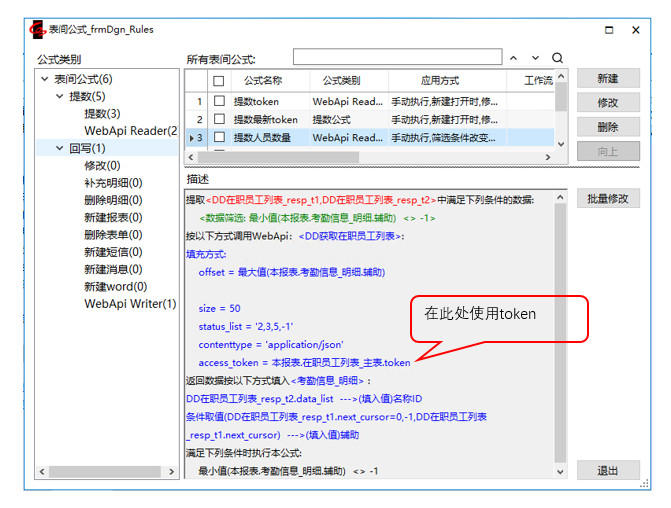Sort by the 公式名称 column header
Viewport: 671px width, 508px height.
point(263,81)
